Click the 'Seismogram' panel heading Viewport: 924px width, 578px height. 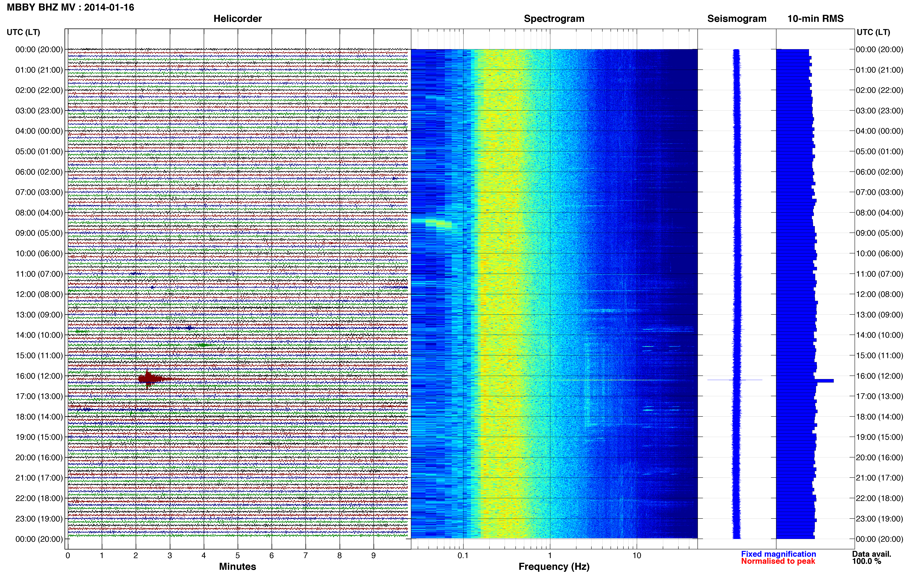click(x=737, y=19)
